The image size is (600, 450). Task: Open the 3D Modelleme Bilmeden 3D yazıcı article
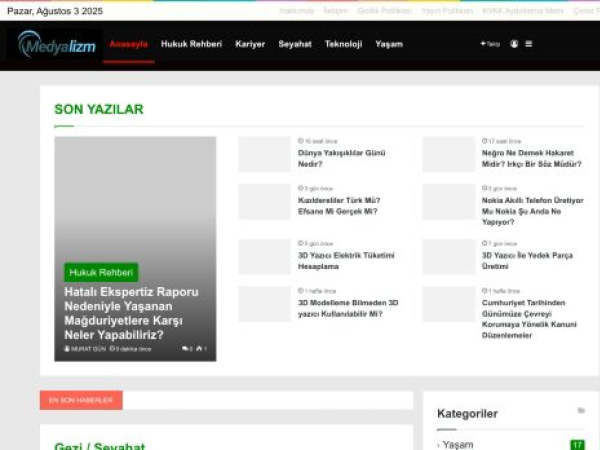pos(348,308)
